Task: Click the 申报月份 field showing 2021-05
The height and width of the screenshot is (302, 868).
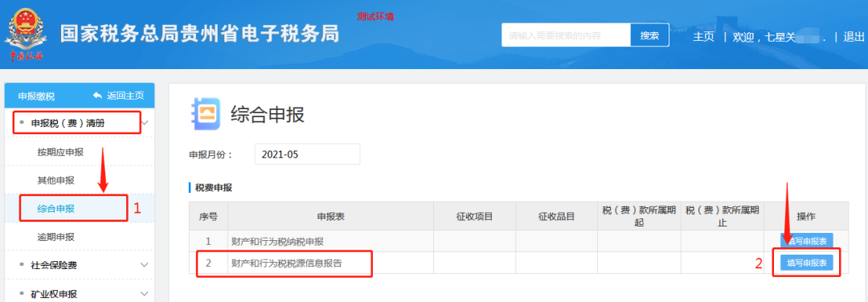Action: [x=307, y=154]
